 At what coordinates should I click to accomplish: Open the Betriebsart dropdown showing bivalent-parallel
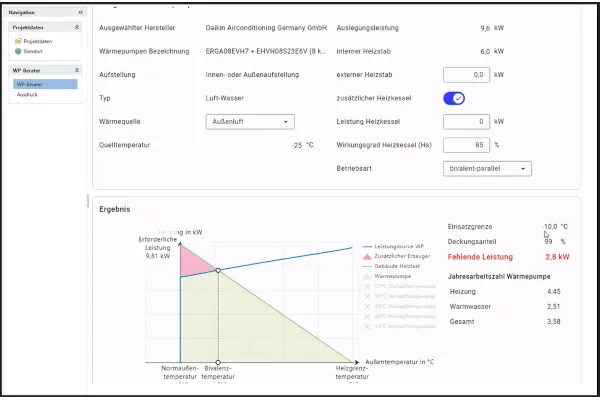[x=487, y=168]
